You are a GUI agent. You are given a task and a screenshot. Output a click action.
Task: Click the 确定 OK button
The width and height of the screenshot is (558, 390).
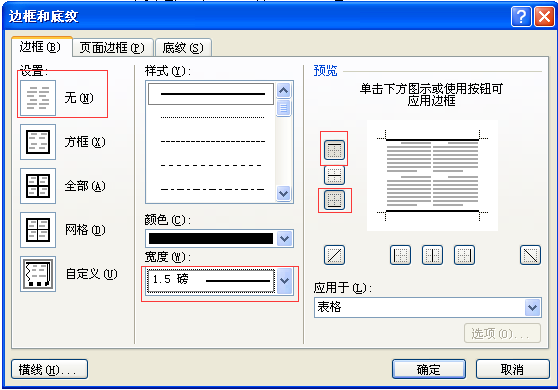(x=429, y=369)
